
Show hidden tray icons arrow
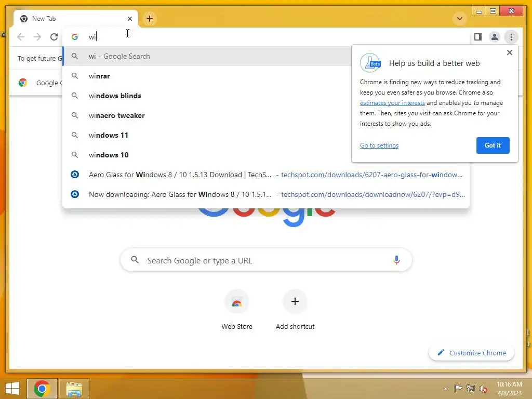pos(445,389)
